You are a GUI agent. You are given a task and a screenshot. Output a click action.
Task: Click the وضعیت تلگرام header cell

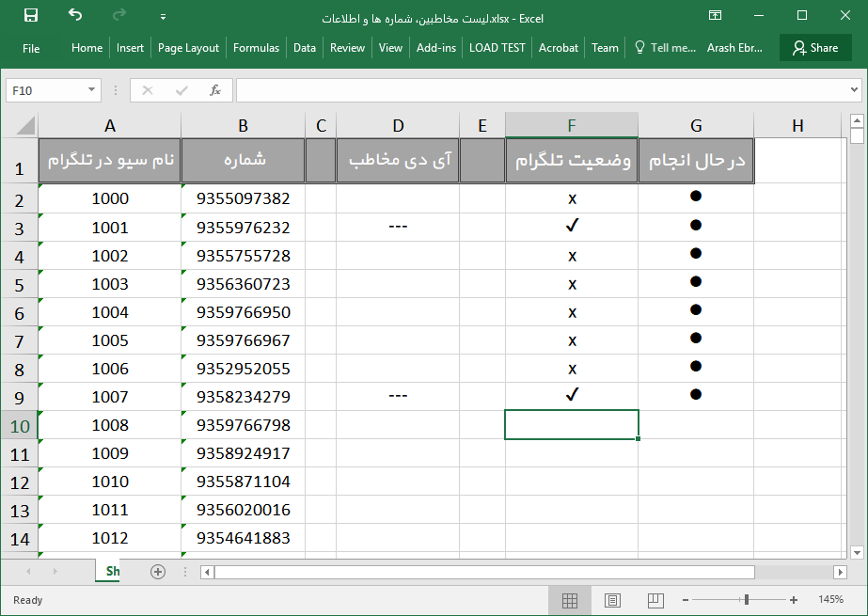[572, 161]
